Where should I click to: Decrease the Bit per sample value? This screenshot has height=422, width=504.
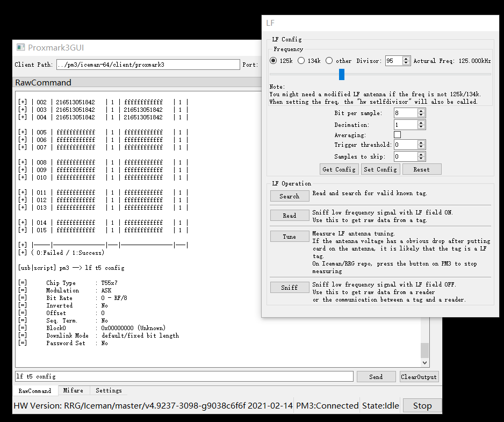[421, 116]
